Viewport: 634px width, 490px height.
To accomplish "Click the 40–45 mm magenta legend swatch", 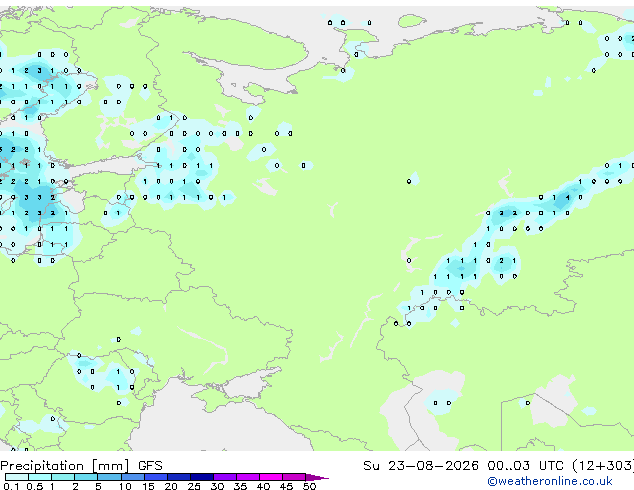I will tap(271, 477).
